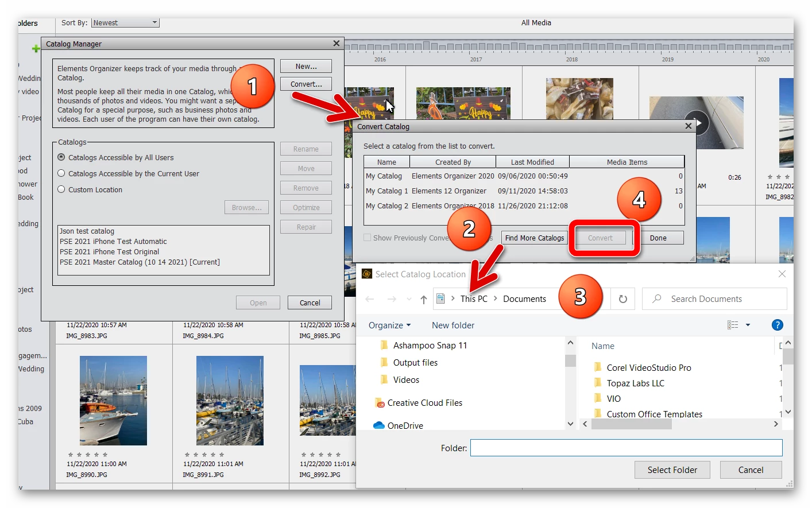
Task: Click 2018 marker on timeline
Action: click(572, 59)
